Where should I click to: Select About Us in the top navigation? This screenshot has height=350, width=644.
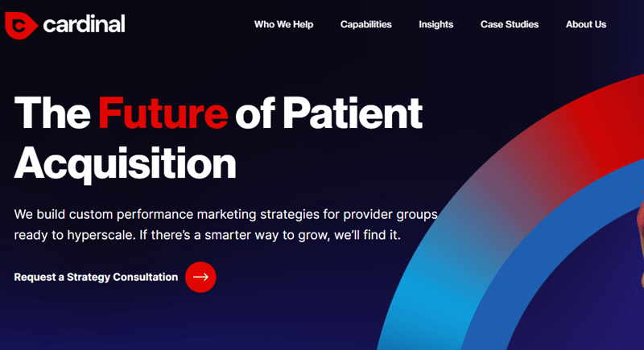[585, 24]
